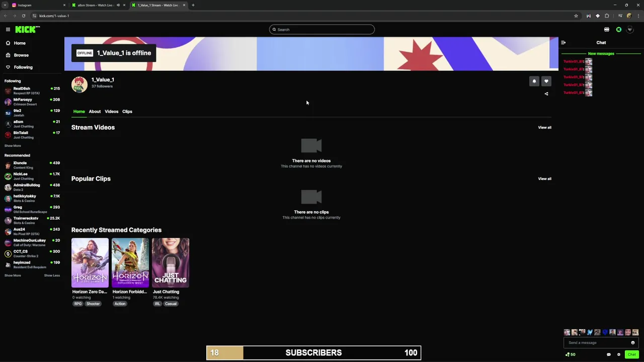Select the About channel tab
The image size is (644, 362).
pyautogui.click(x=95, y=112)
